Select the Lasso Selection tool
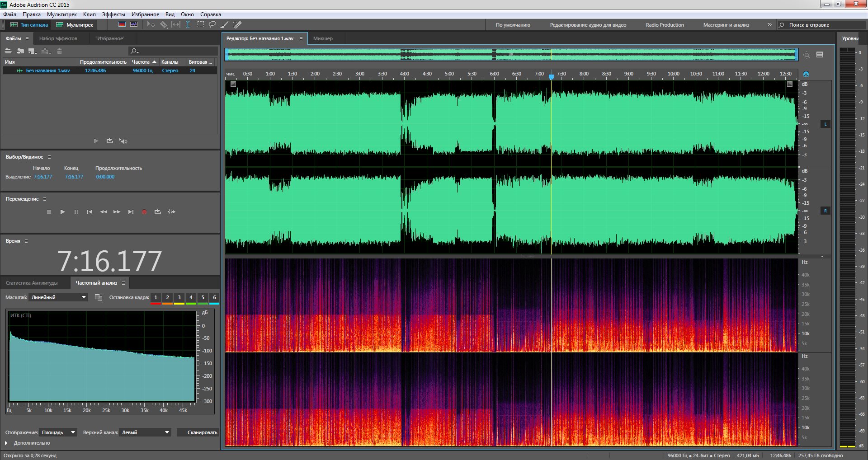This screenshot has height=460, width=868. click(212, 25)
